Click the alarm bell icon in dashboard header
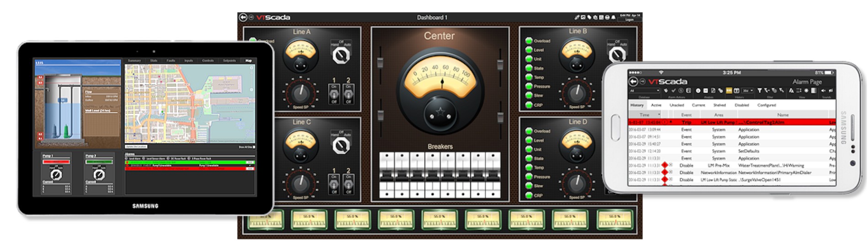The height and width of the screenshot is (252, 868). pyautogui.click(x=613, y=17)
